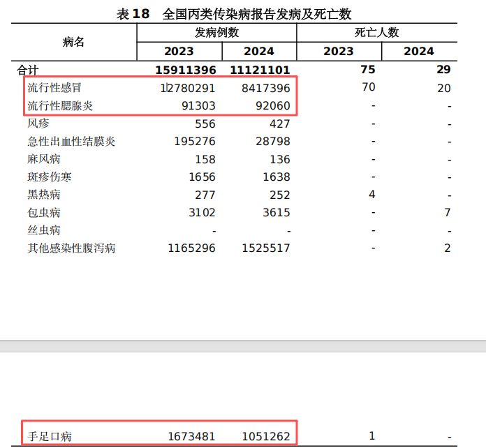486x448 pixels.
Task: Click the 其他感染性腹泻病 row label
Action: pyautogui.click(x=71, y=248)
